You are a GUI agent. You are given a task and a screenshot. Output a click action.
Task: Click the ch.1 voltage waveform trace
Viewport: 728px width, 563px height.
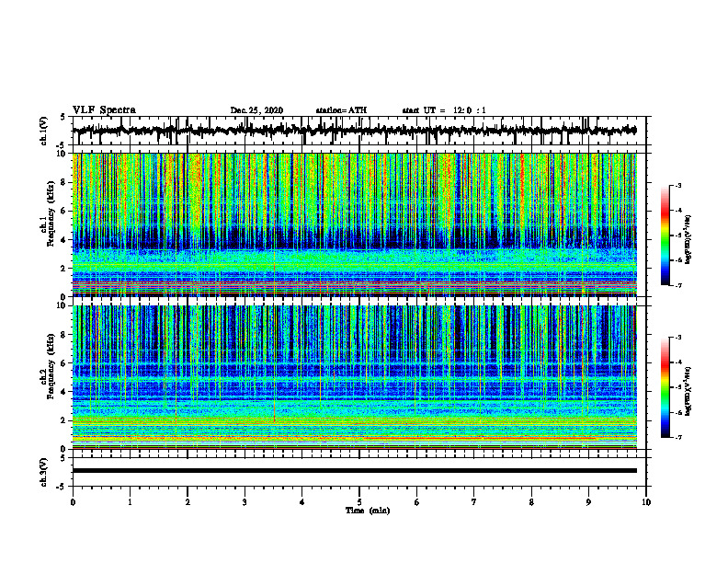point(354,131)
